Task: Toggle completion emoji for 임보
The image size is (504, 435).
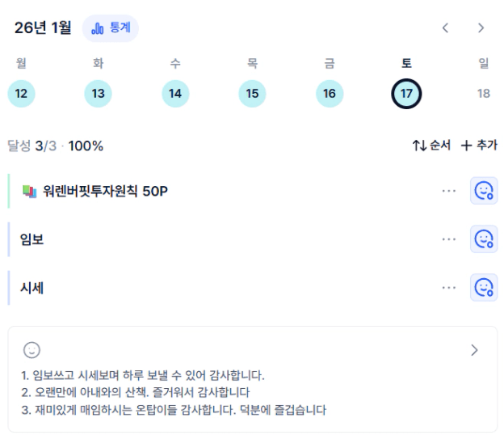Action: [x=483, y=239]
